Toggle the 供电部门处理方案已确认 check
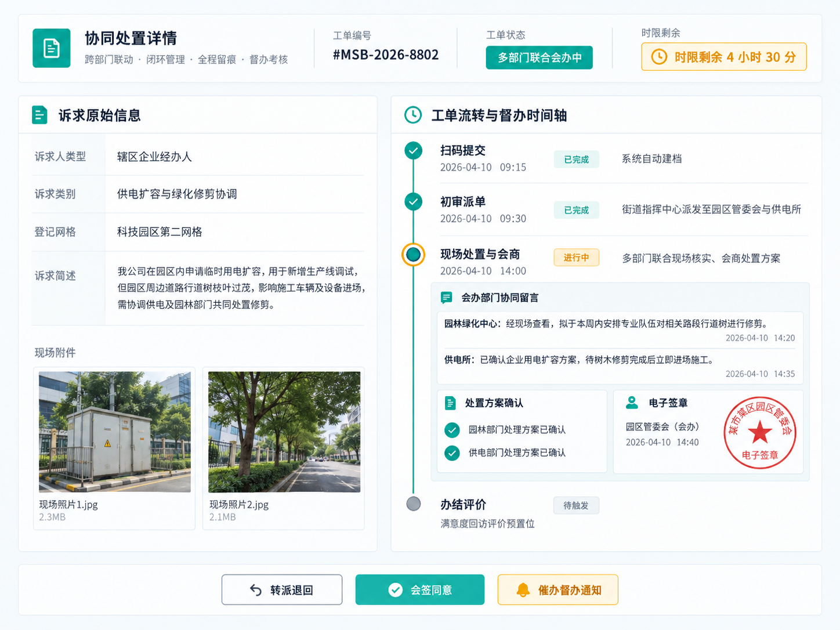Viewport: 840px width, 630px height. click(x=452, y=453)
